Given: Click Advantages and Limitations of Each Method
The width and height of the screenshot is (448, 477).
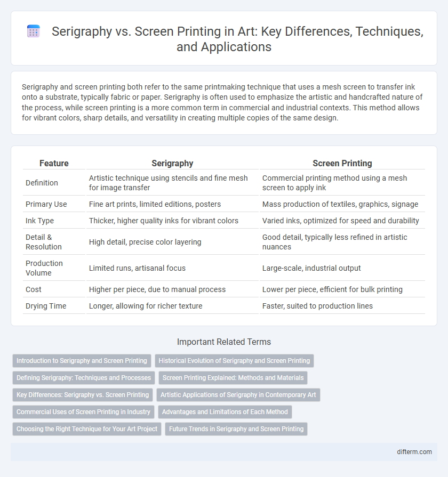Looking at the screenshot, I should pyautogui.click(x=225, y=411).
